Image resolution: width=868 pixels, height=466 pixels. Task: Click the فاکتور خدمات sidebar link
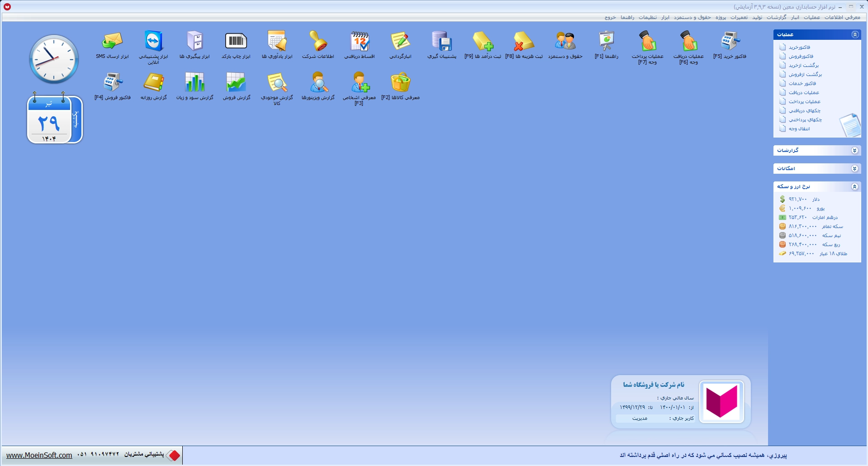802,83
